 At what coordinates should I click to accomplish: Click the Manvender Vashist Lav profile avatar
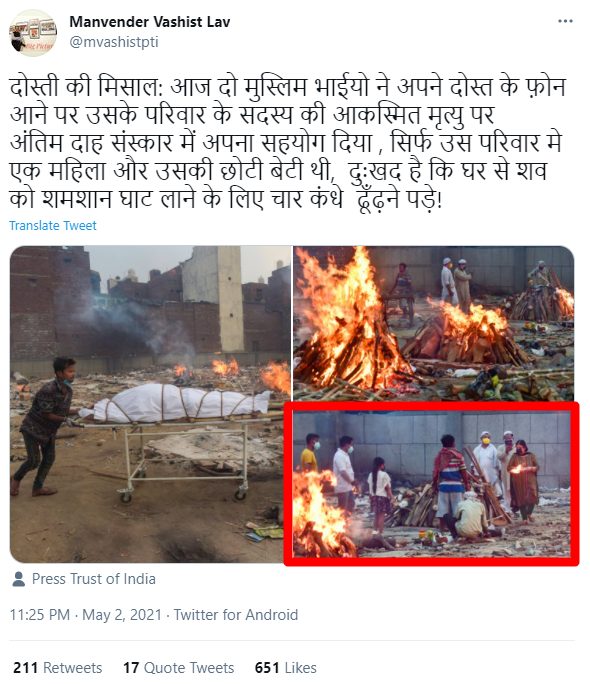33,33
